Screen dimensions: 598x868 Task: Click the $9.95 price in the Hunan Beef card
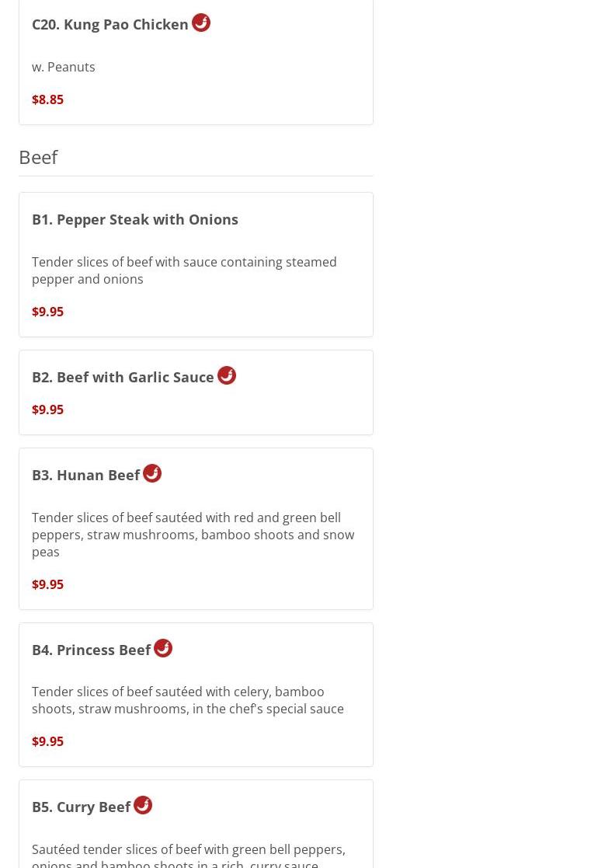(47, 584)
